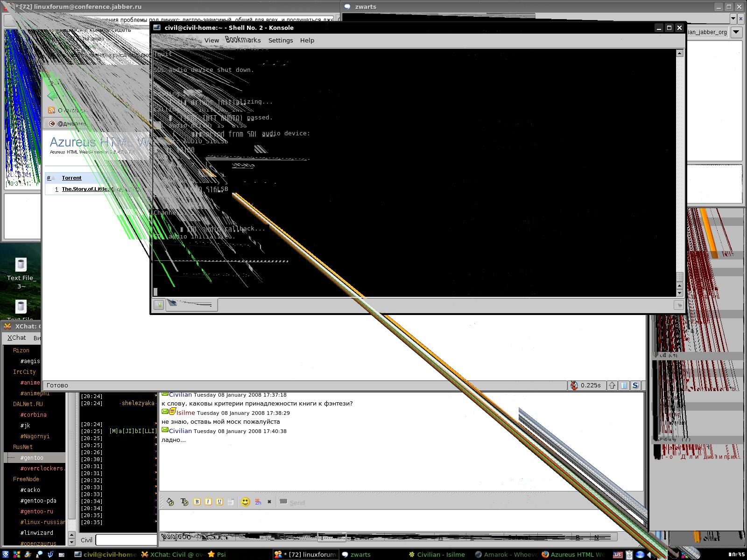747x560 pixels.
Task: Click the blue globe tray icon
Action: (640, 555)
